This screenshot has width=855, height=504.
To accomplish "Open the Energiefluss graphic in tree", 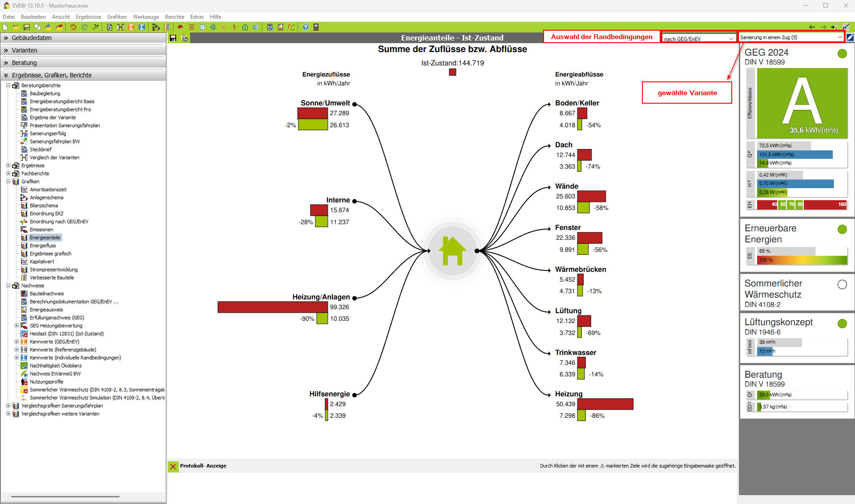I will 43,246.
